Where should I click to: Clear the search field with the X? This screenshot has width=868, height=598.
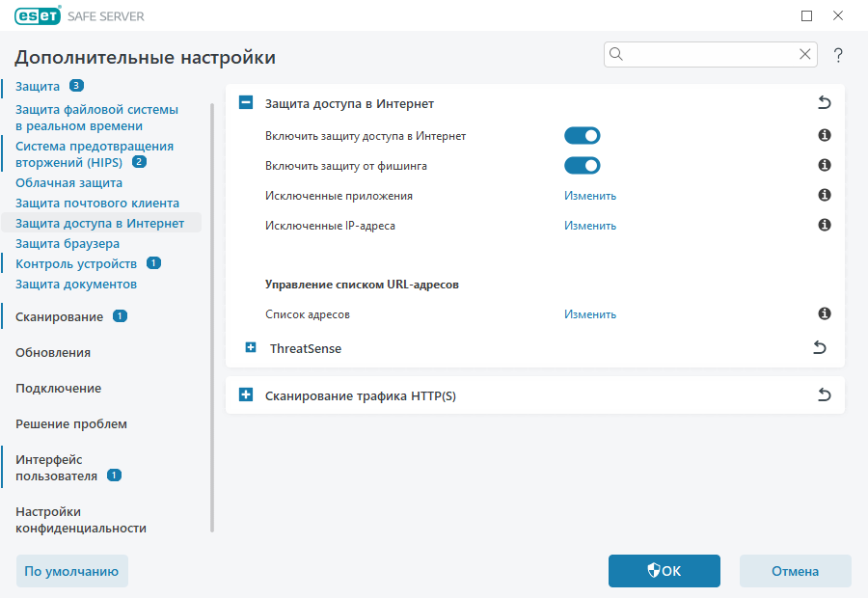(805, 54)
